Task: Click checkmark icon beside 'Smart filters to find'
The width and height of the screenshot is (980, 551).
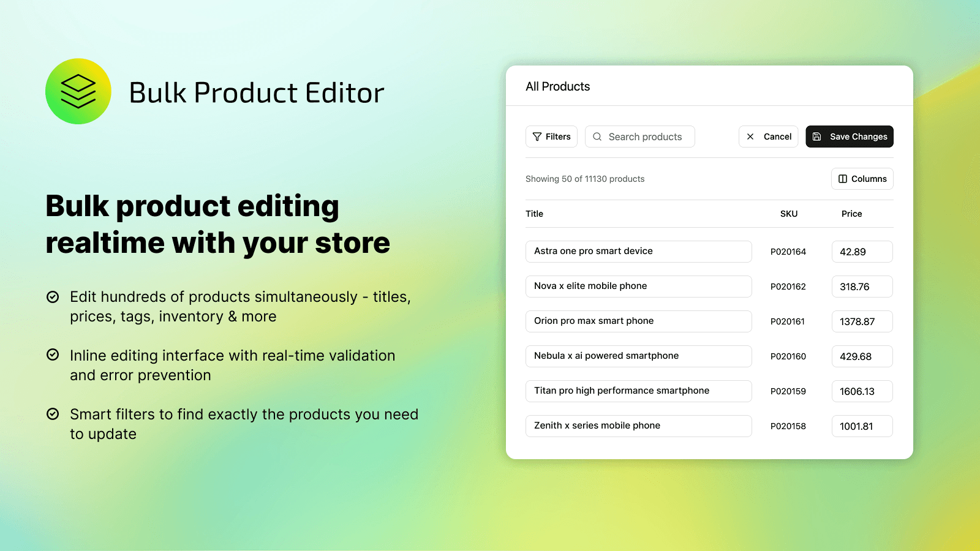Action: [x=53, y=414]
